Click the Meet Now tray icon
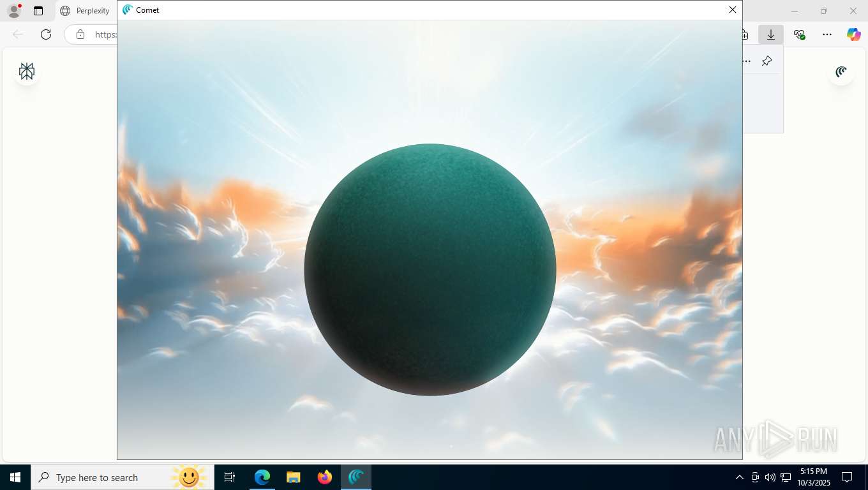This screenshot has height=490, width=868. [755, 477]
